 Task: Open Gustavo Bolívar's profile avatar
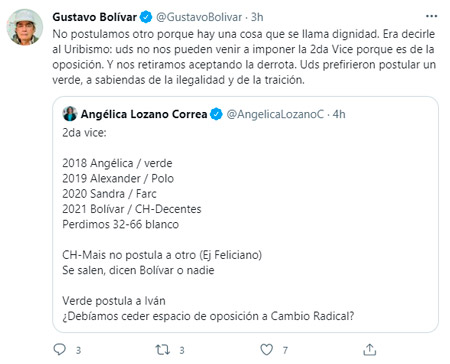(x=25, y=27)
